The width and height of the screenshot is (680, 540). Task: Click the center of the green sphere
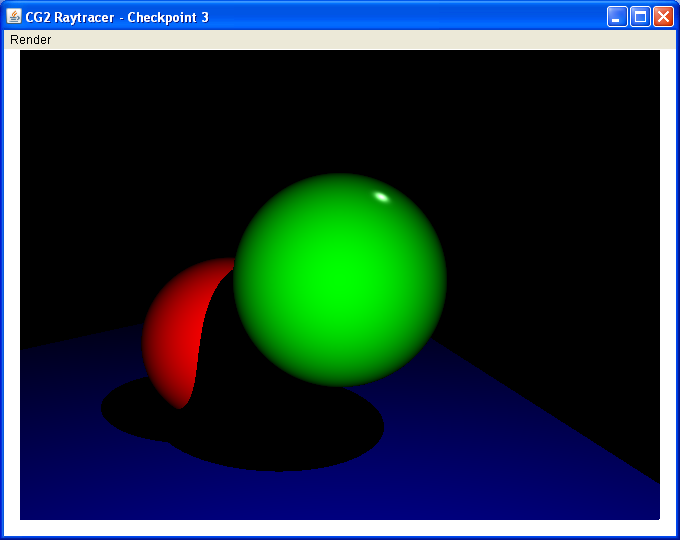[340, 280]
